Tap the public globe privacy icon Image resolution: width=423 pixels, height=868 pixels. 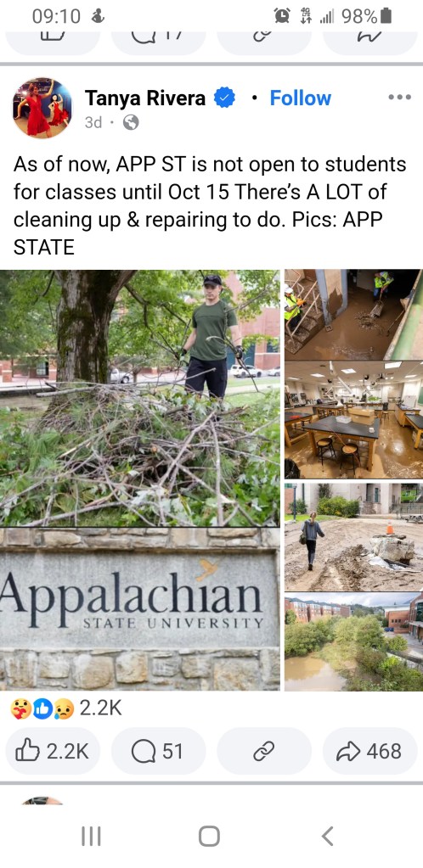pyautogui.click(x=130, y=122)
